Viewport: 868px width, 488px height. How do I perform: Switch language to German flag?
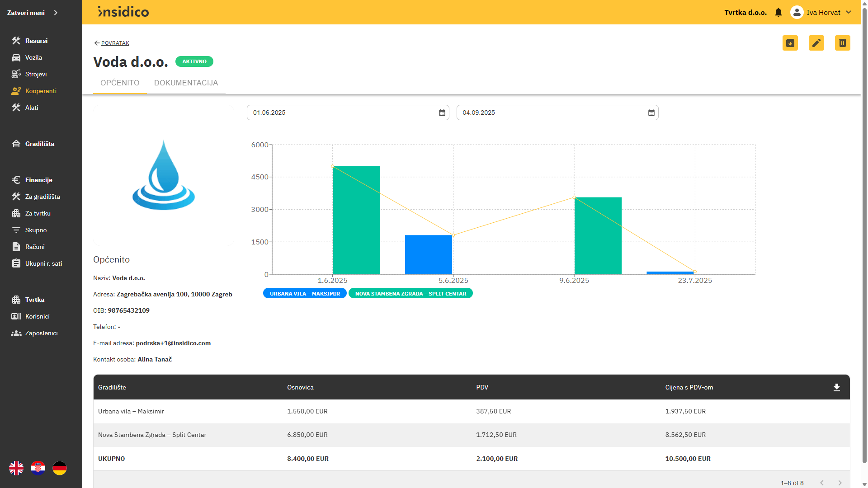point(60,468)
